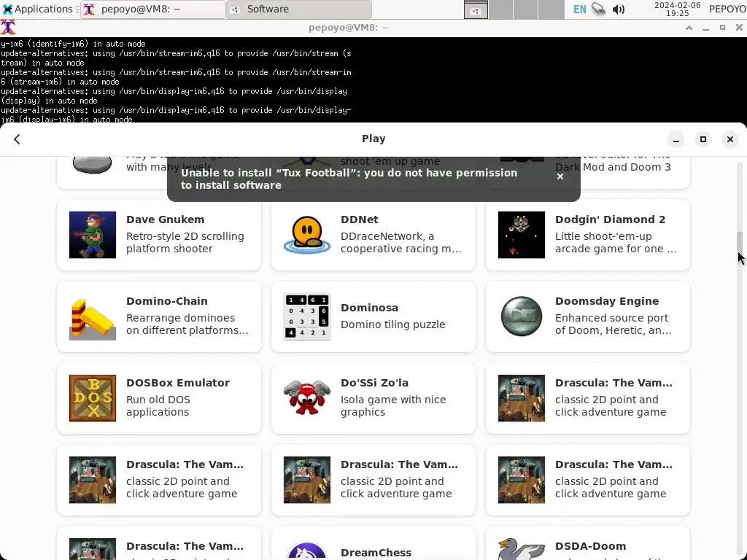Open the EN keyboard layout indicator
This screenshot has height=560, width=747.
[579, 9]
